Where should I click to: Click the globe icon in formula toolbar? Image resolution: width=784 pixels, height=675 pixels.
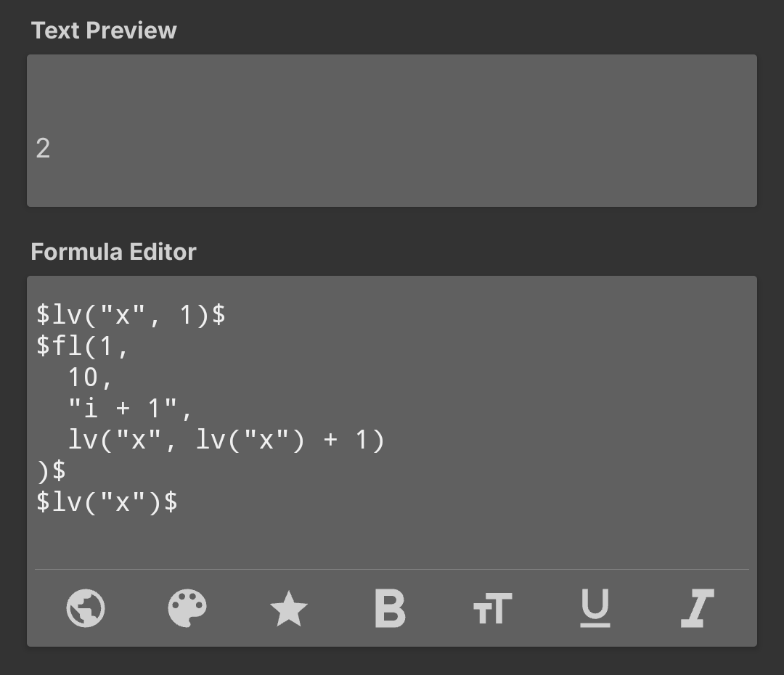[86, 608]
